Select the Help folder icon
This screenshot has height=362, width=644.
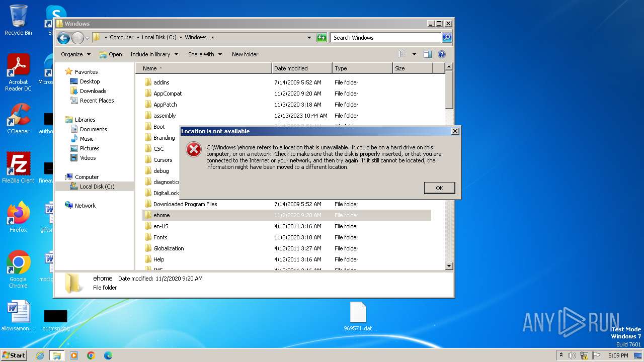[x=148, y=259]
